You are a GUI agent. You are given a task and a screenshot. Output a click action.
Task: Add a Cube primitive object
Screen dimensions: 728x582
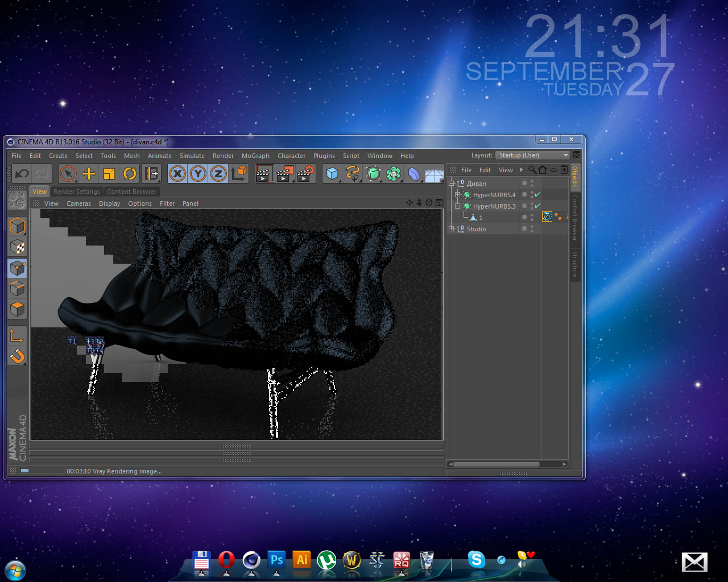click(333, 173)
